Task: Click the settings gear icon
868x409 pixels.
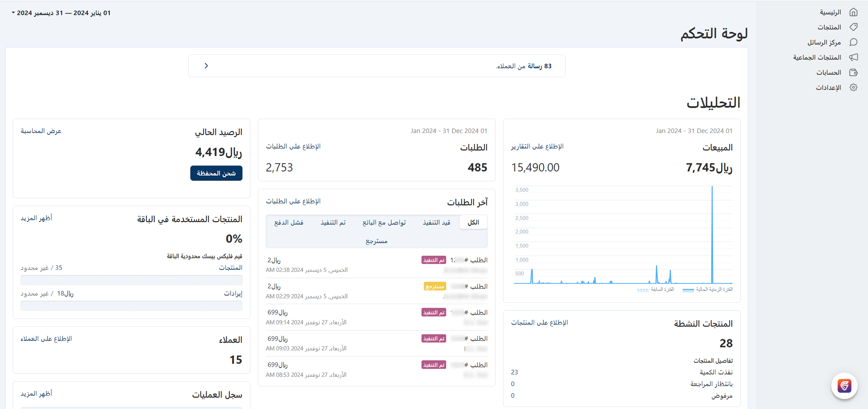Action: tap(853, 87)
